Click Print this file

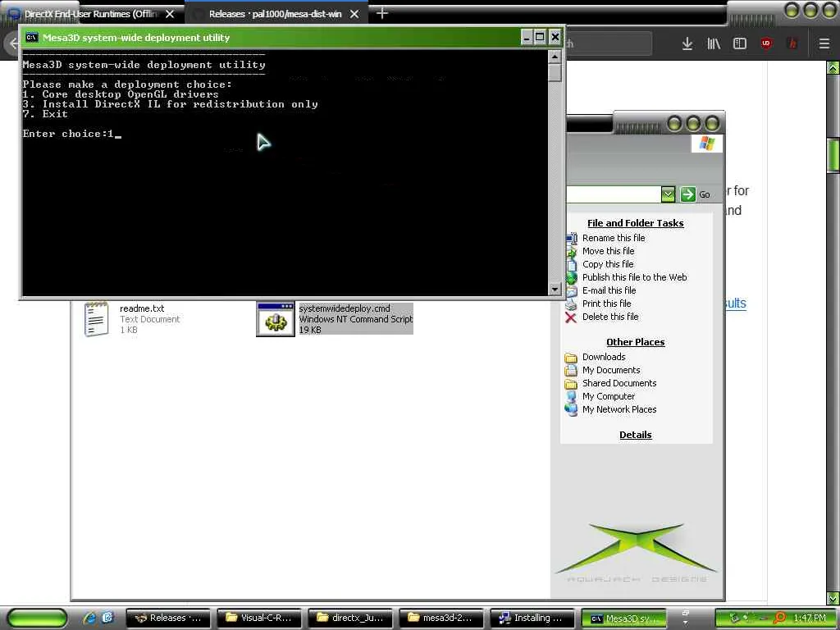tap(606, 304)
